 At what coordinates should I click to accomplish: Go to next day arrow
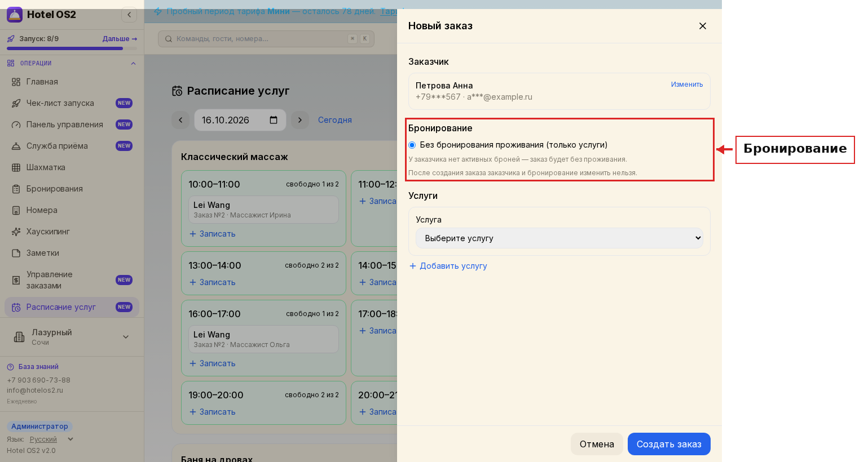(300, 120)
